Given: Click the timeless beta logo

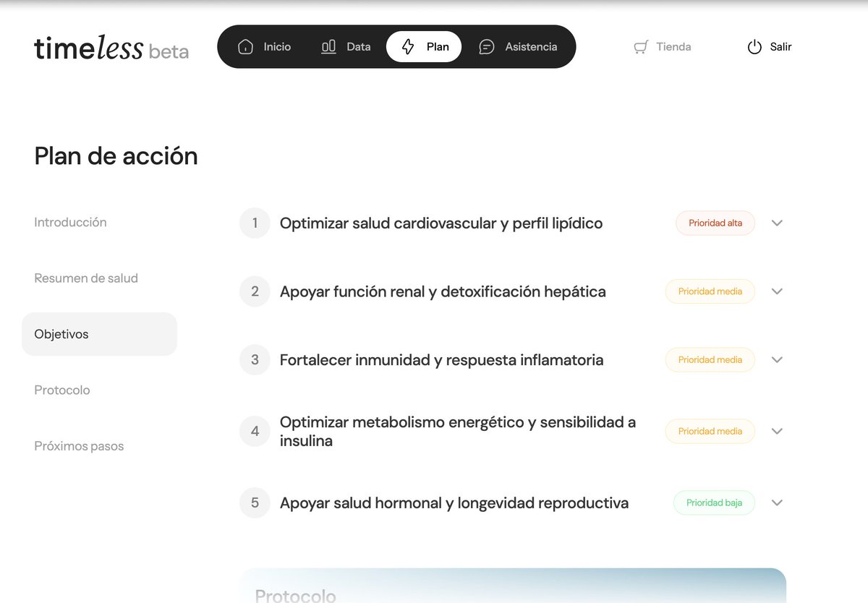Looking at the screenshot, I should click(x=111, y=48).
